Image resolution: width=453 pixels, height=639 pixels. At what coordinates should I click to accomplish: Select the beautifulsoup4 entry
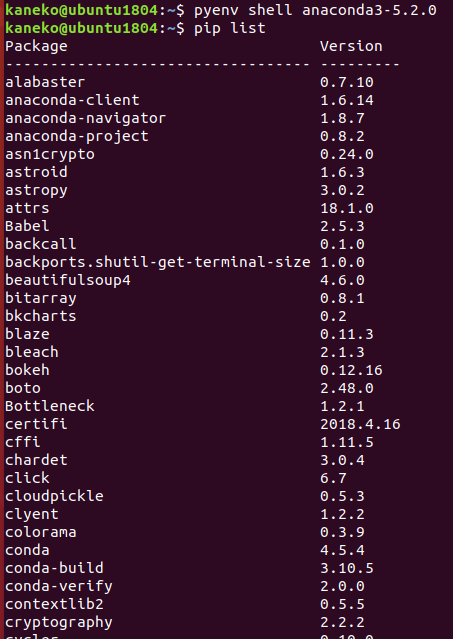(x=68, y=280)
